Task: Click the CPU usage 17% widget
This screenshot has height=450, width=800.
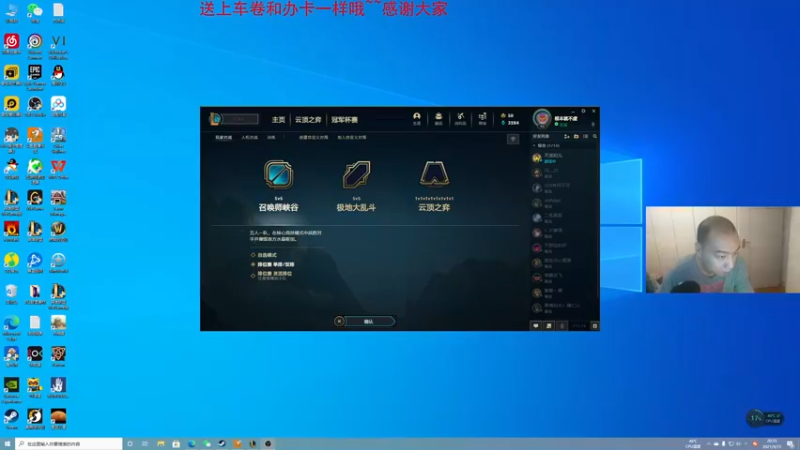Action: tap(764, 418)
